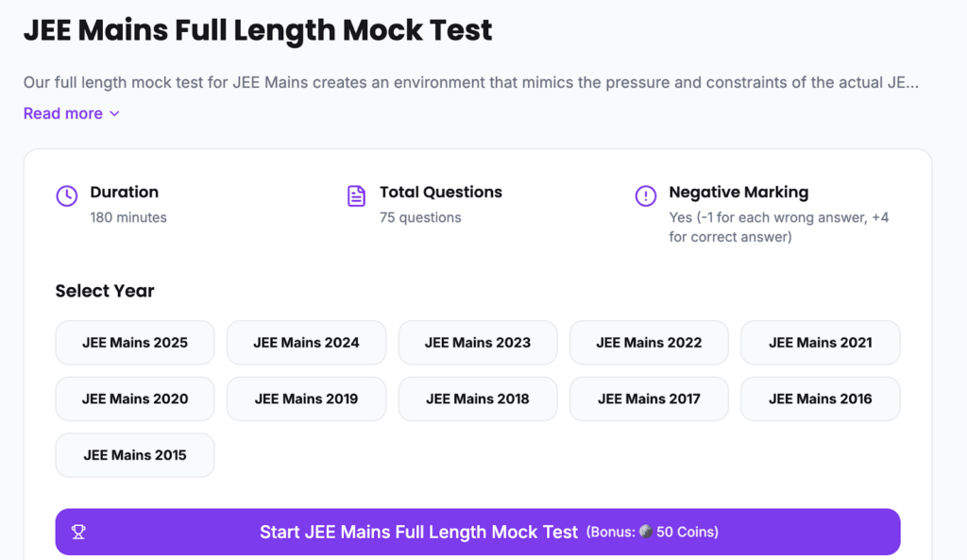Select the JEE Mains 2021 year option
967x560 pixels.
click(x=820, y=343)
